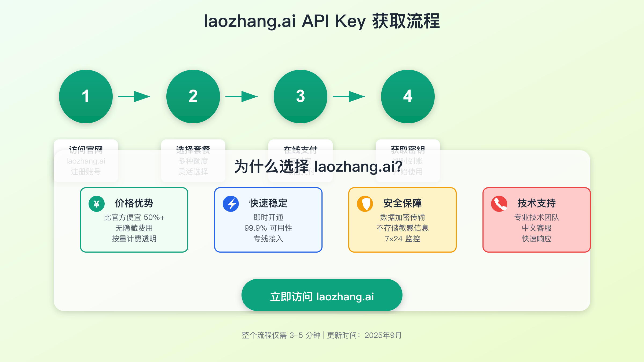Click the page title laozhang.ai API Key 获取流程
The image size is (644, 362).
coord(322,21)
